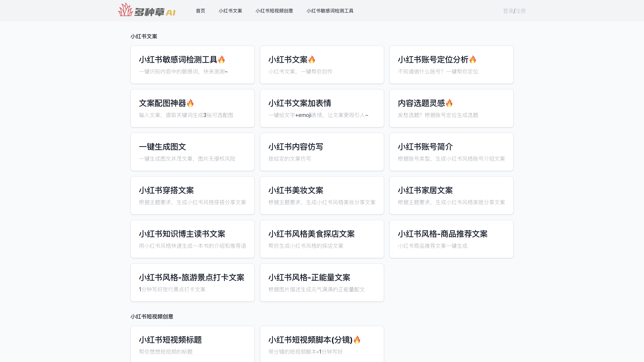Open the 小红书短视频标题 card
The height and width of the screenshot is (362, 644).
[193, 344]
